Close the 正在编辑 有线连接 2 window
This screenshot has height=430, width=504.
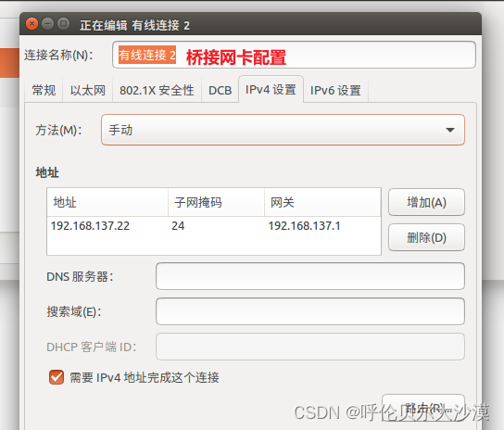click(31, 24)
